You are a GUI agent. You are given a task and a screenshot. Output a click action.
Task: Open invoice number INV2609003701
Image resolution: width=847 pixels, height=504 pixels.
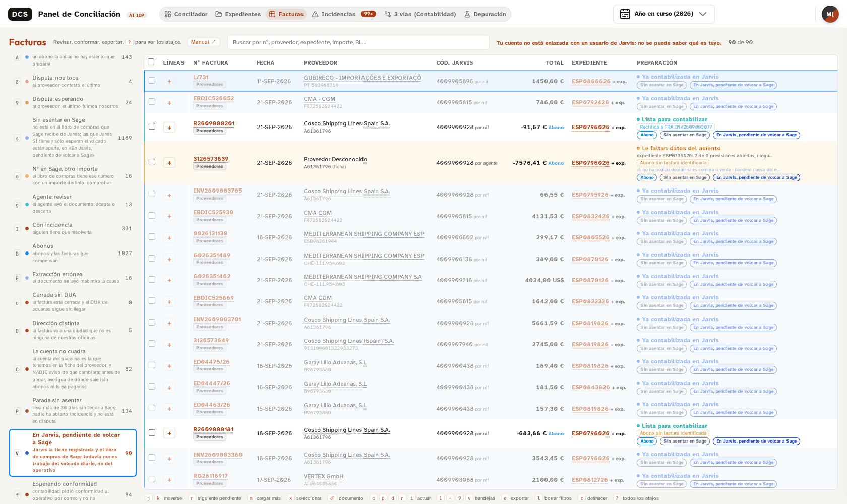[x=217, y=320]
